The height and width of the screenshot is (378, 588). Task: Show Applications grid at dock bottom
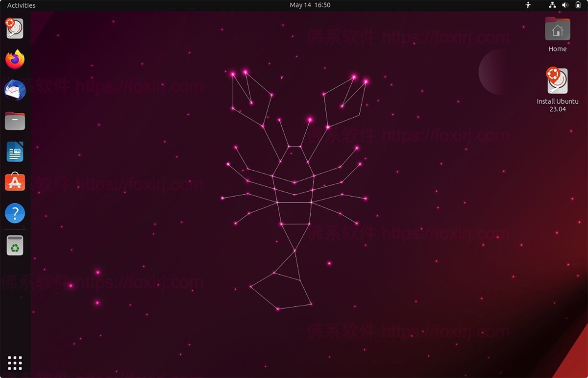click(x=15, y=363)
